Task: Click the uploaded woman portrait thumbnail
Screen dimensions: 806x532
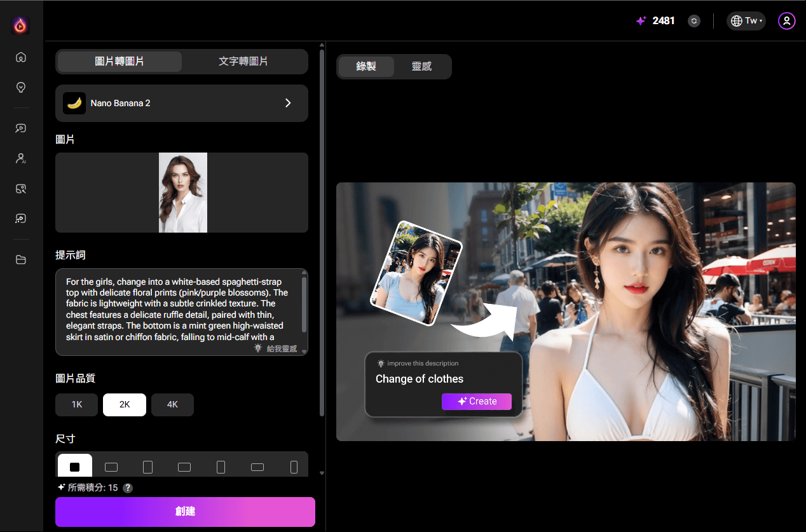Action: 182,193
